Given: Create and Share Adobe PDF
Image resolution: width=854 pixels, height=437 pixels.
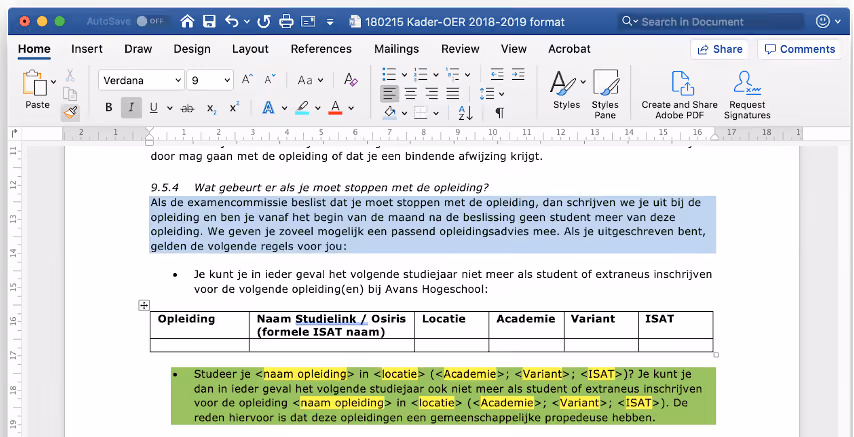Looking at the screenshot, I should [x=679, y=95].
